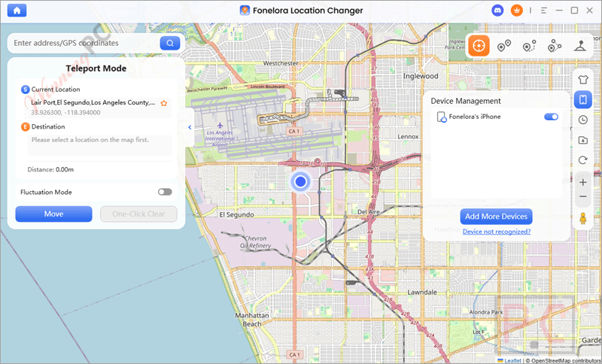Click the orange E destination badge
602x364 pixels.
tap(26, 126)
